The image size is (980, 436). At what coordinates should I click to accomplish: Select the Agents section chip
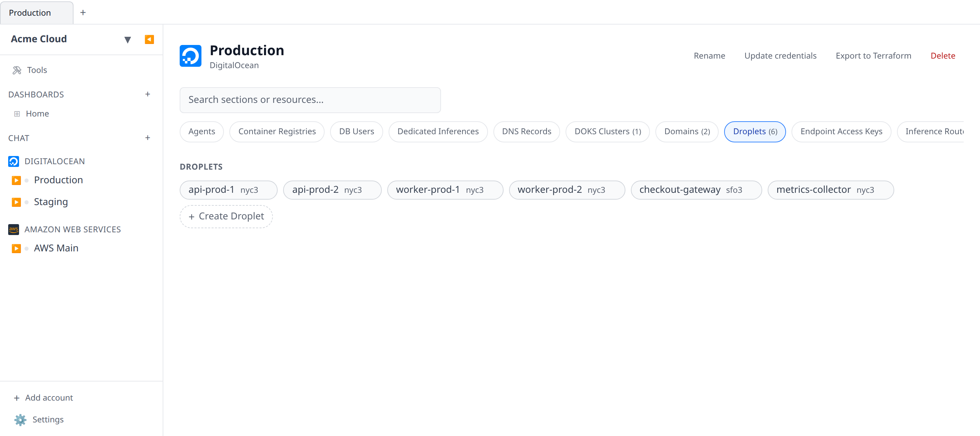202,131
